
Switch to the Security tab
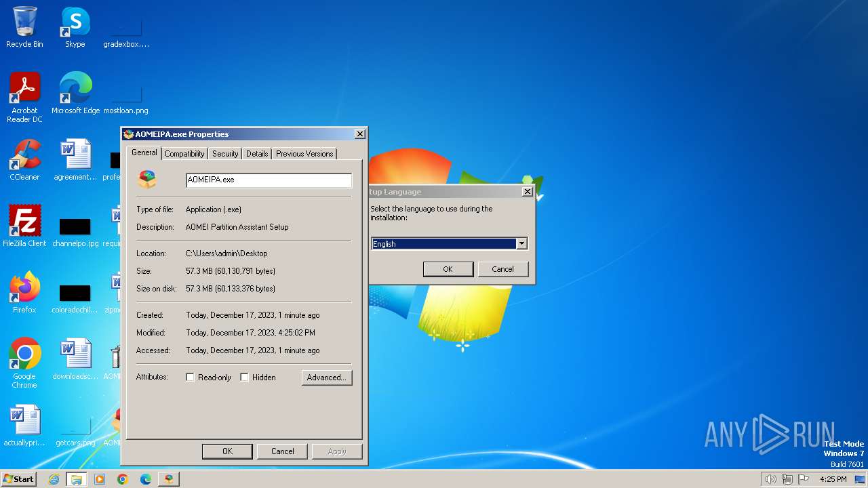point(225,154)
